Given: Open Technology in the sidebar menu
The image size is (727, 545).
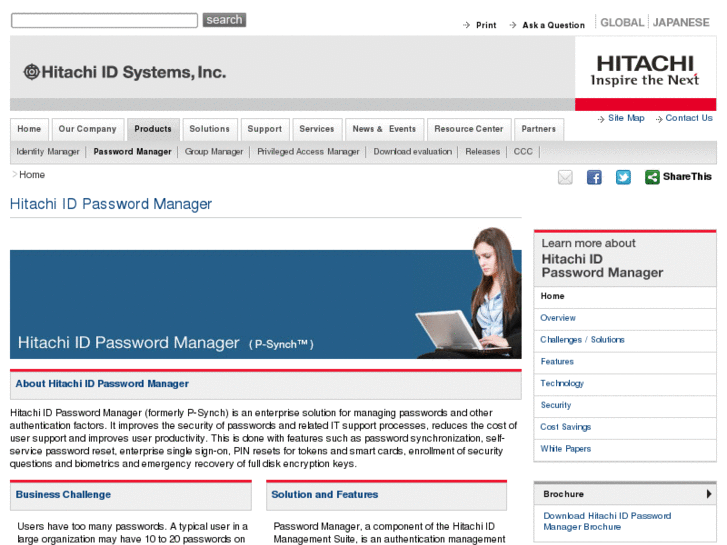Looking at the screenshot, I should coord(625,384).
